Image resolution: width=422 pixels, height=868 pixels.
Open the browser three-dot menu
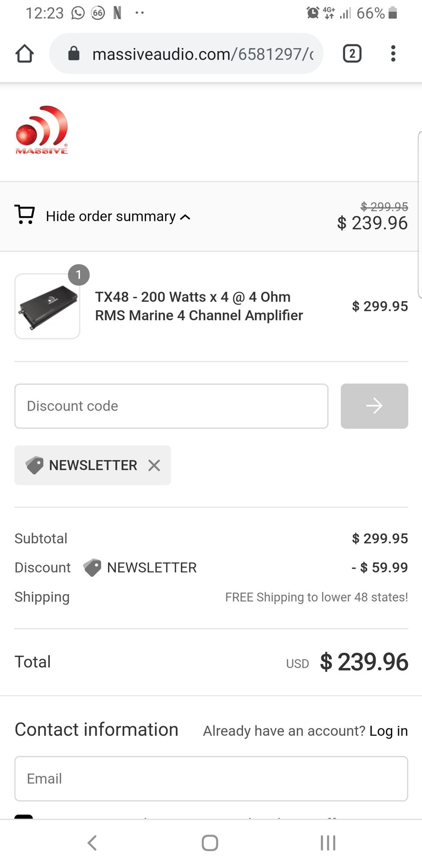(x=393, y=54)
